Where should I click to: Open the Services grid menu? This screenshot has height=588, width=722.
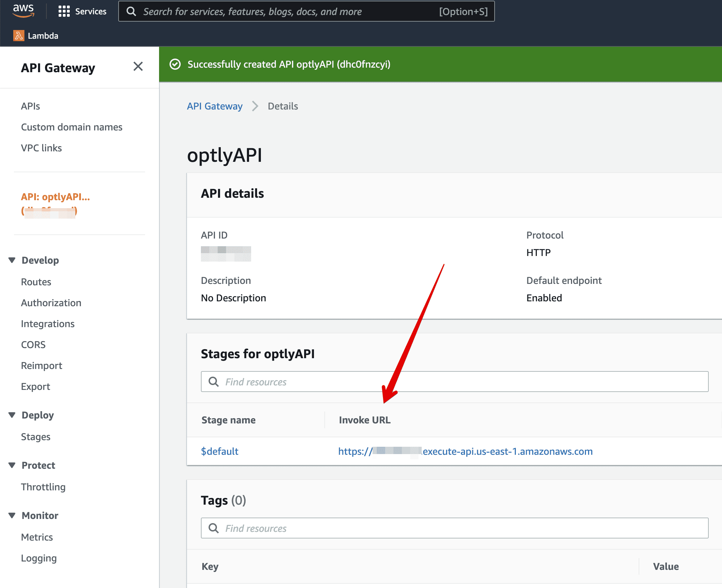pyautogui.click(x=64, y=11)
